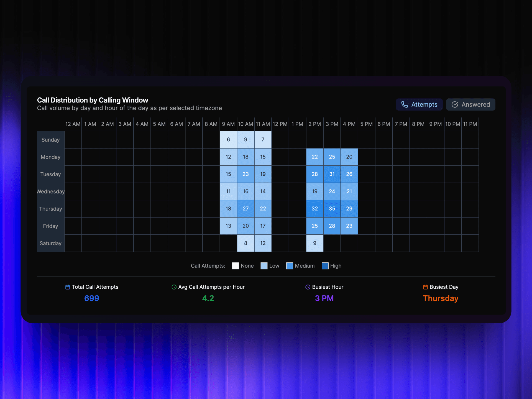Switch to the Answered view

(470, 104)
